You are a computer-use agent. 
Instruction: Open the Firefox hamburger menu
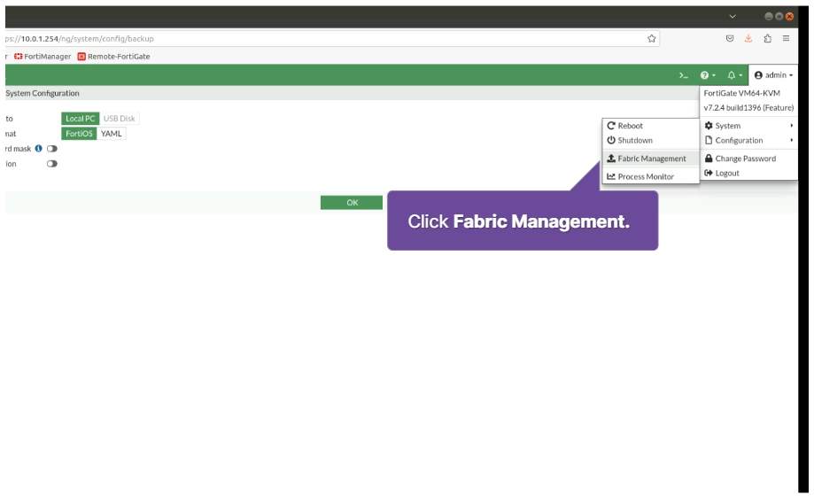point(786,38)
